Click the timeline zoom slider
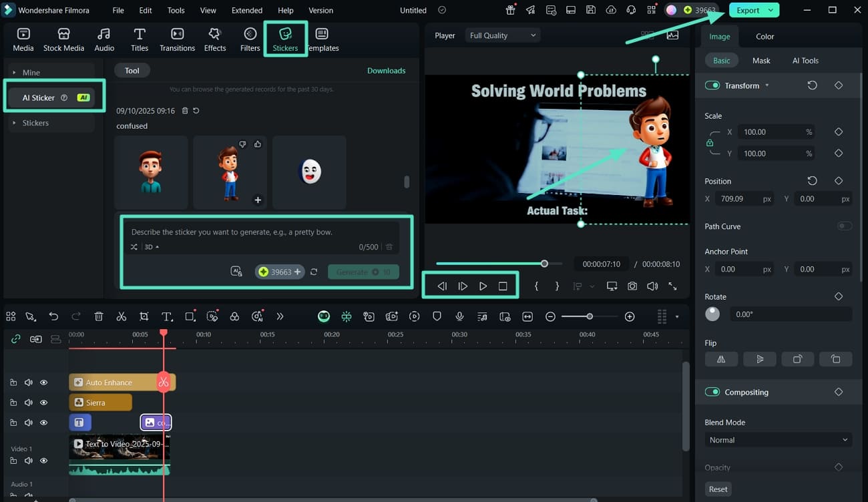Viewport: 868px width, 502px height. [588, 316]
